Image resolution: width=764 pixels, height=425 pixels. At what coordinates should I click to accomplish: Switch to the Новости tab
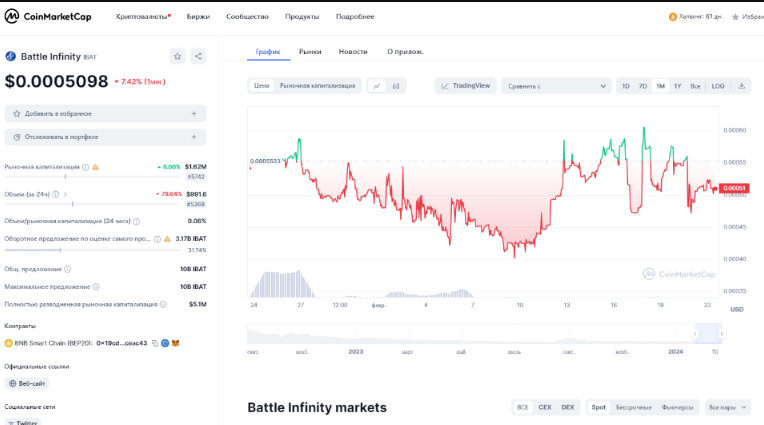point(353,52)
